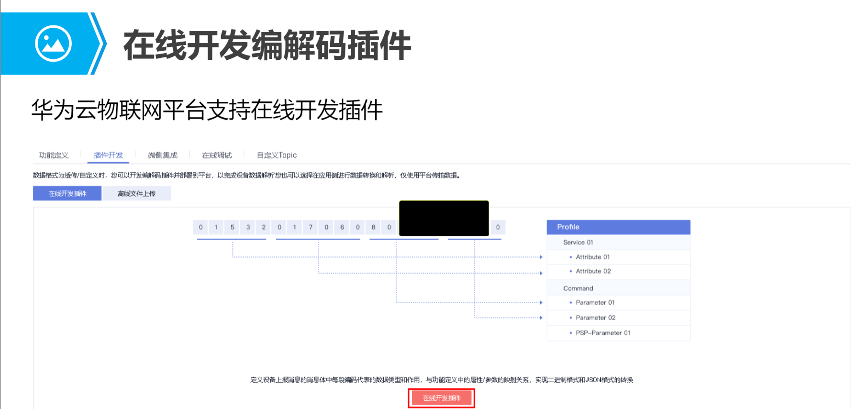Open the 功能定义 tab

click(x=54, y=155)
